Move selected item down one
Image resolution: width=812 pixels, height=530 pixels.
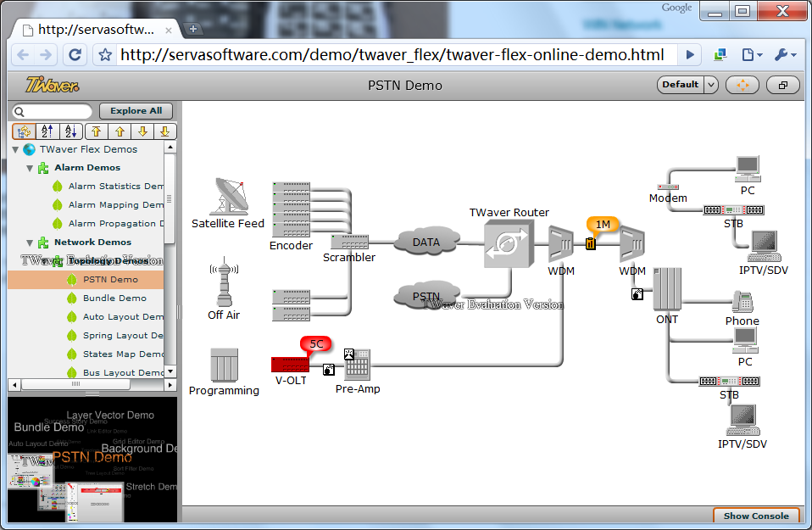point(142,131)
